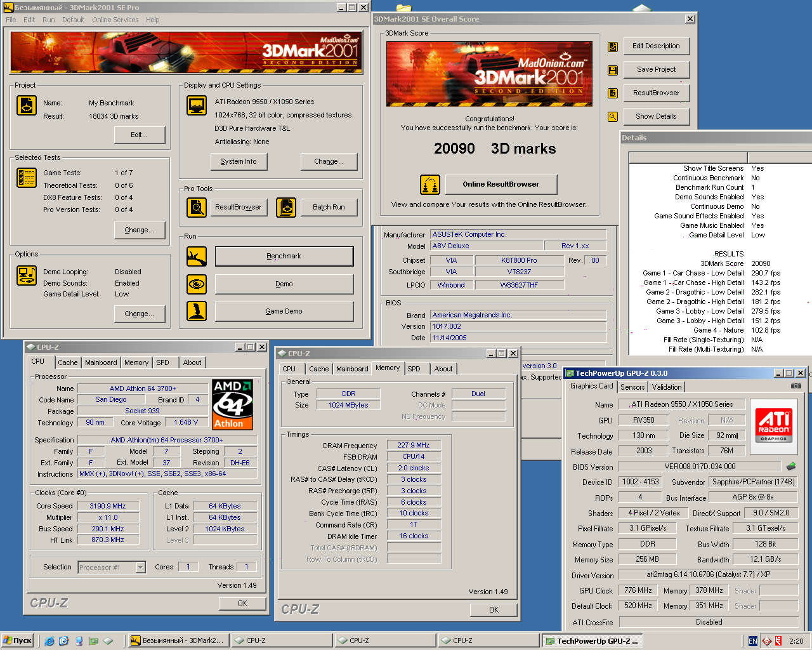Click the Game Demo joystick icon
812x650 pixels.
(x=197, y=311)
